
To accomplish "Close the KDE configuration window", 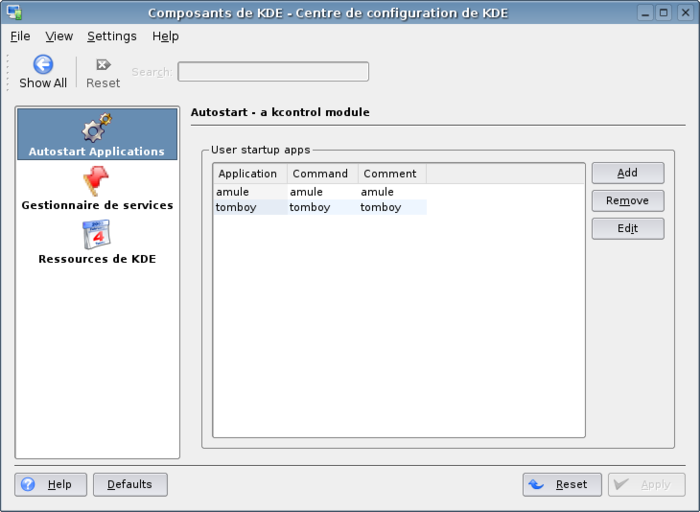I will [x=685, y=12].
